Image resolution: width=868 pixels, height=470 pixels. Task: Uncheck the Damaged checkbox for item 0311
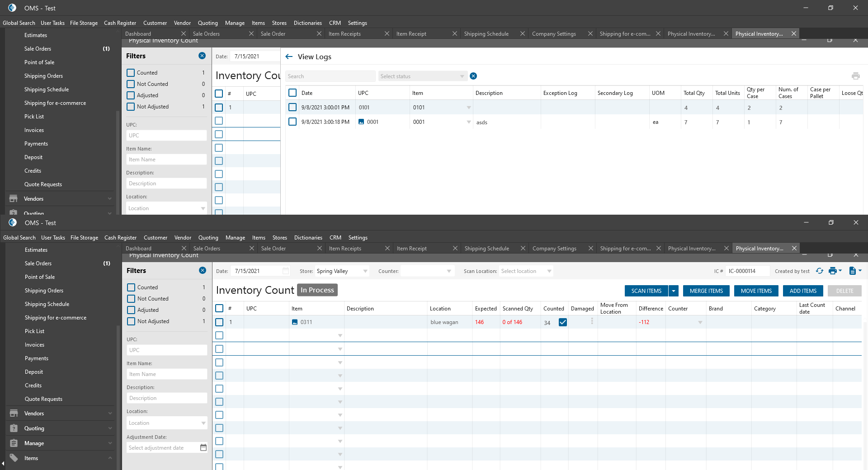563,322
